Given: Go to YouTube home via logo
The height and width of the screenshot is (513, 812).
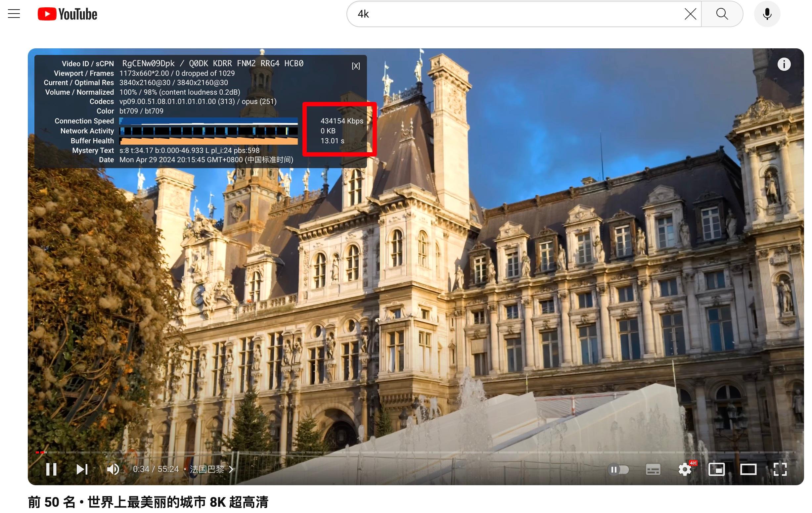Looking at the screenshot, I should point(68,14).
